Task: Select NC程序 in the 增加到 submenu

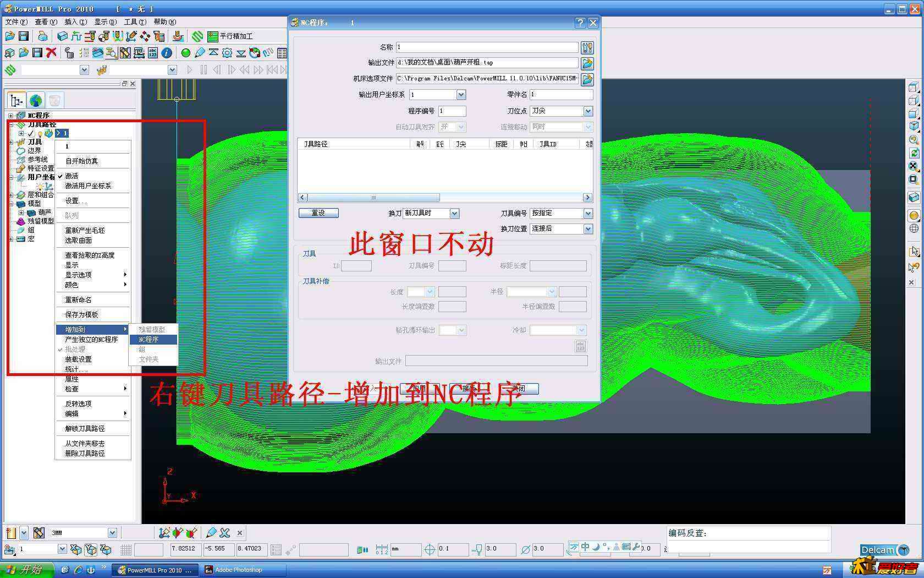Action: [153, 340]
